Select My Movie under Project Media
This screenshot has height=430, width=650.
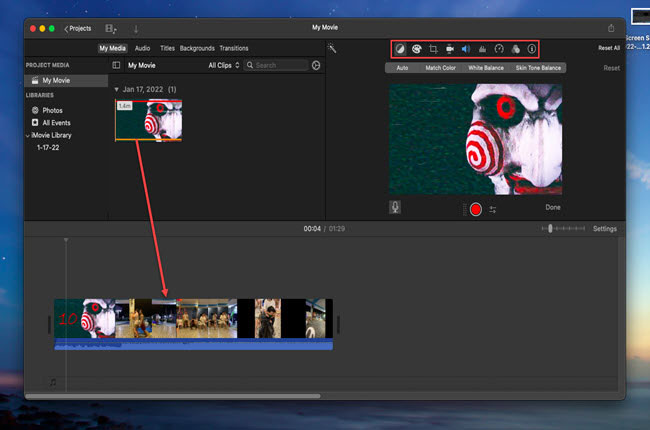(x=66, y=80)
